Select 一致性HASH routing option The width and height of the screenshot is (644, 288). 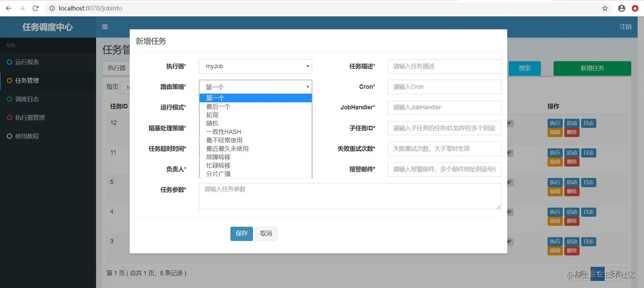256,131
